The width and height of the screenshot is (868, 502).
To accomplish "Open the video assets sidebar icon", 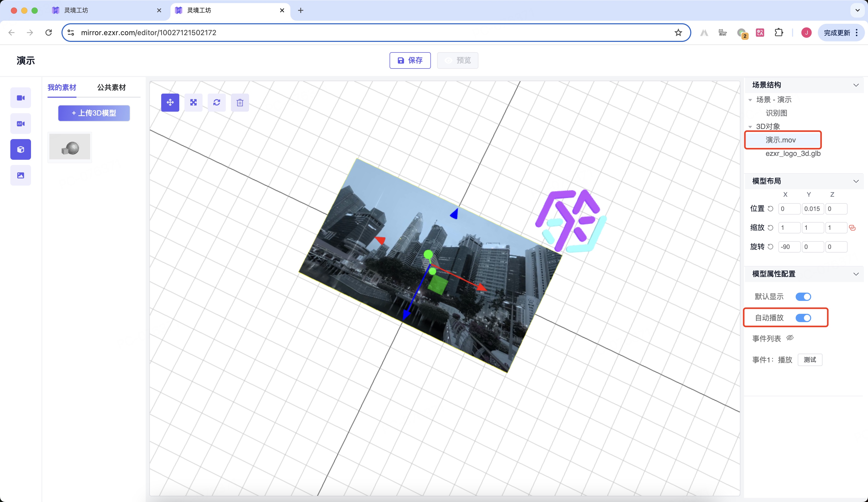I will 21,98.
